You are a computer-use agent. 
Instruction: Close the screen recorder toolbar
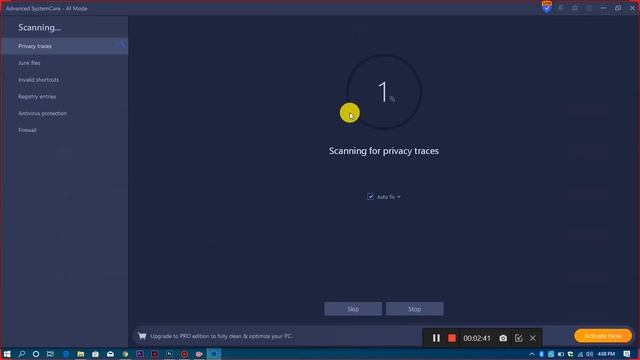[533, 338]
